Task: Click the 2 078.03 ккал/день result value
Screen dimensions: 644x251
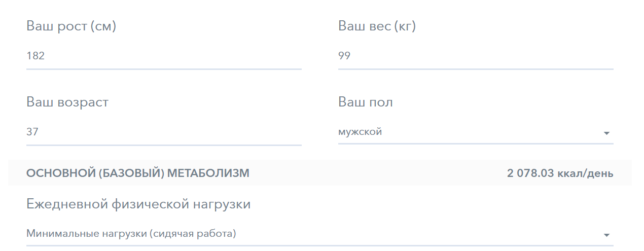Action: click(x=560, y=173)
